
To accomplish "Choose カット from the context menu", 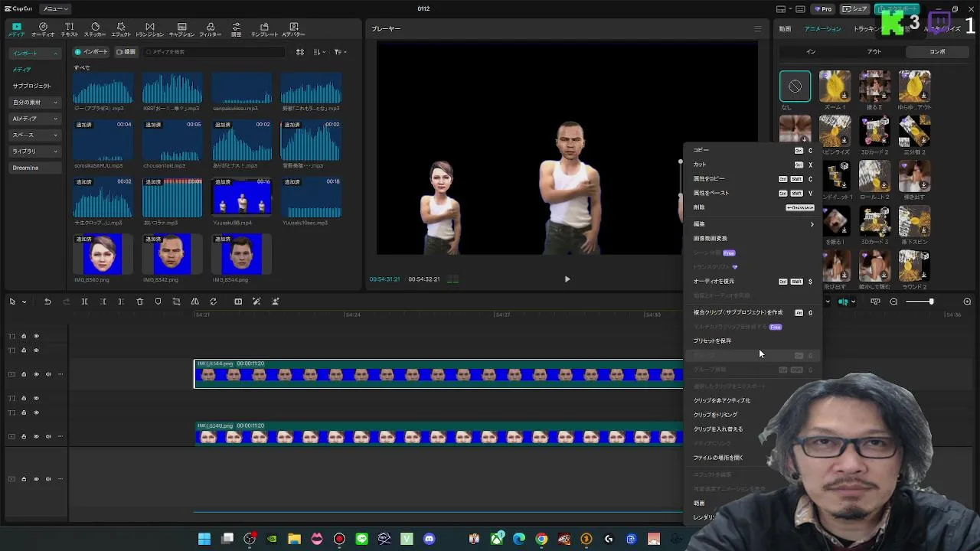I will pyautogui.click(x=753, y=165).
